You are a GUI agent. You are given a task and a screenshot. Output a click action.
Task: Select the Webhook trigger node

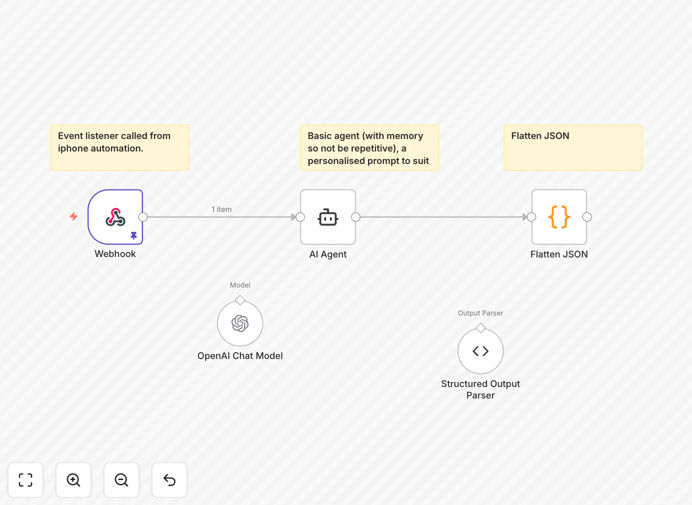point(115,217)
